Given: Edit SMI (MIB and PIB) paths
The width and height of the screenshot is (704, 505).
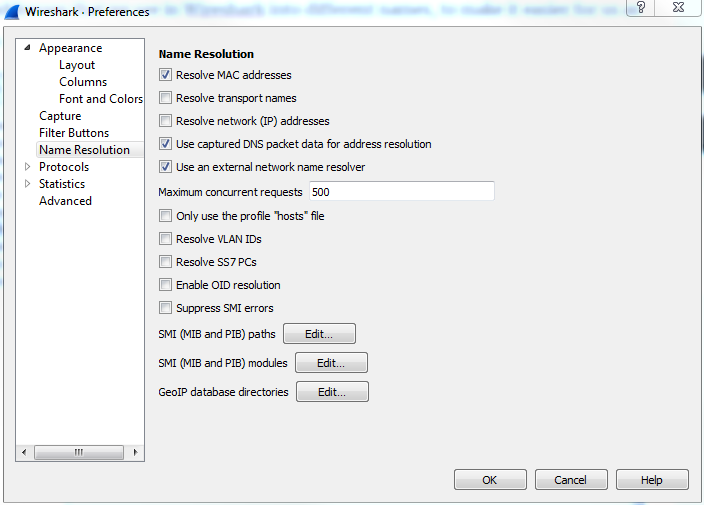Looking at the screenshot, I should pos(319,334).
